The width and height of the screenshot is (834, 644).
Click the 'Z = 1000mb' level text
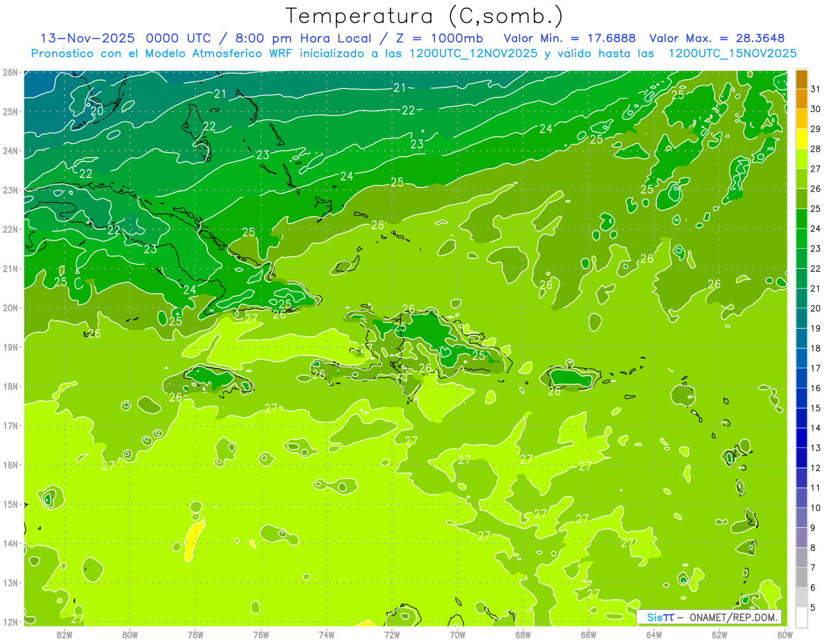point(439,38)
